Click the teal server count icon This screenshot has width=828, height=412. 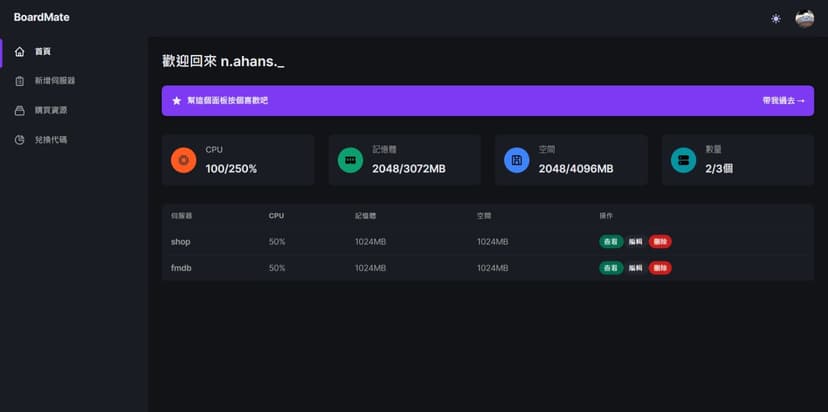pos(683,160)
